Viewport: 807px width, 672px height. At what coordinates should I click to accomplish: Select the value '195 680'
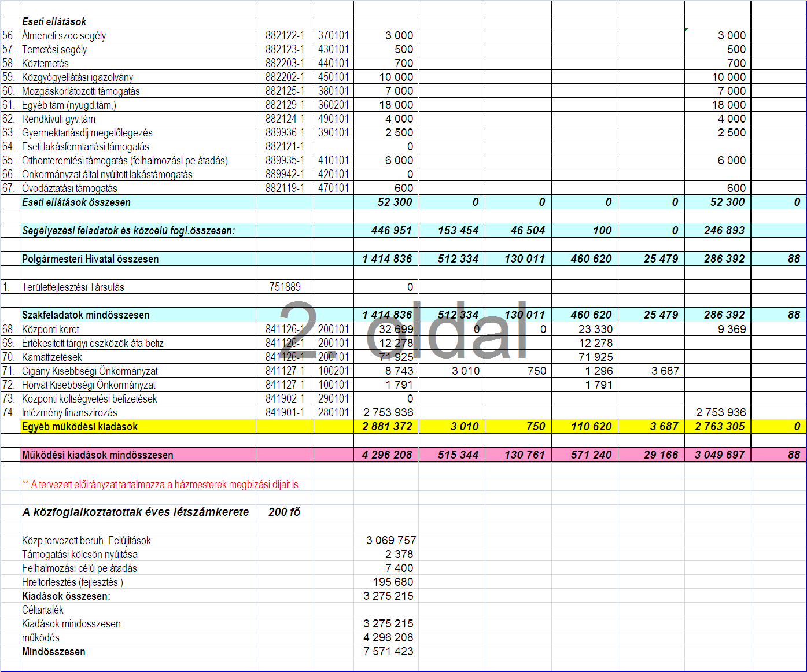point(393,582)
